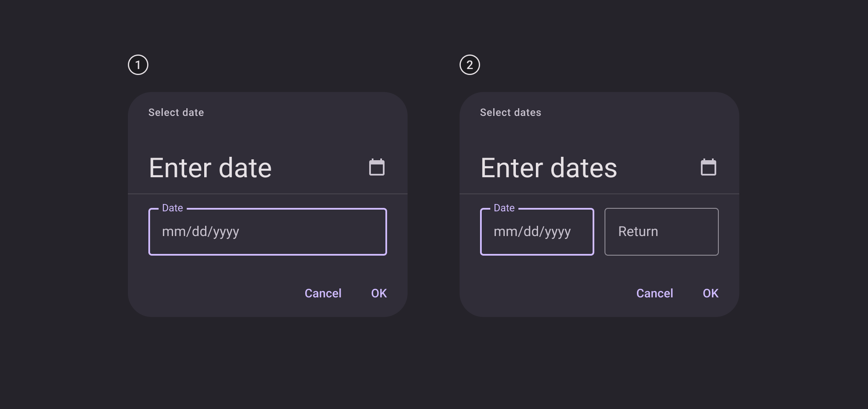Click the 'Enter dates' headline
The image size is (868, 409).
(548, 168)
